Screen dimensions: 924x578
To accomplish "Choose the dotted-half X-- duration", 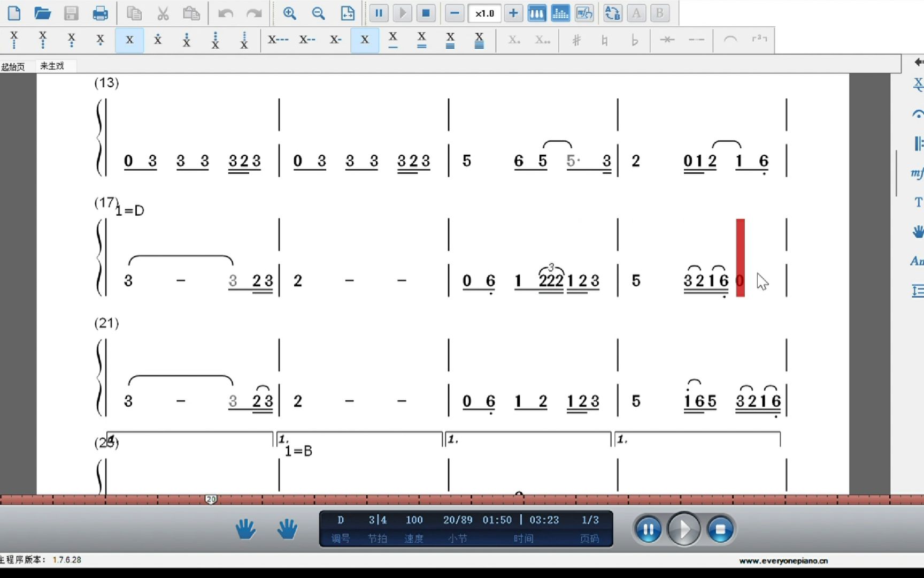I will click(307, 40).
